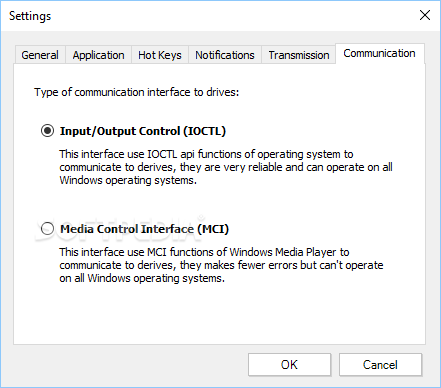Screen dimensions: 441x388
Task: Discard changes with the Cancel button
Action: click(380, 365)
